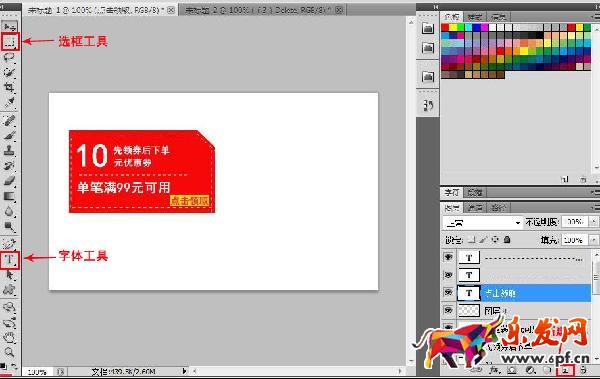Switch to the first document tab
This screenshot has height=379, width=600.
(x=96, y=10)
